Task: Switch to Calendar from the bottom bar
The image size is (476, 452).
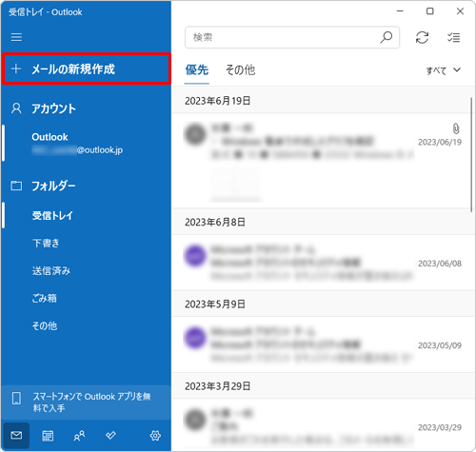Action: pyautogui.click(x=48, y=436)
